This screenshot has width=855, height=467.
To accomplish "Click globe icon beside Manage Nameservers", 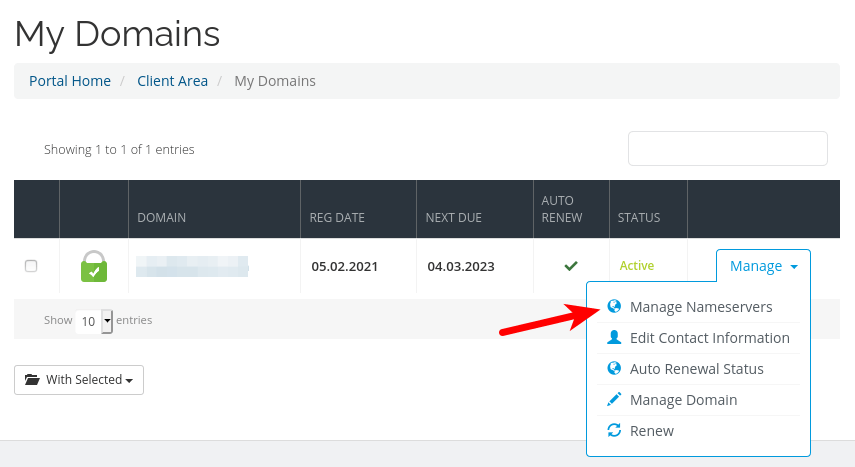I will click(614, 307).
